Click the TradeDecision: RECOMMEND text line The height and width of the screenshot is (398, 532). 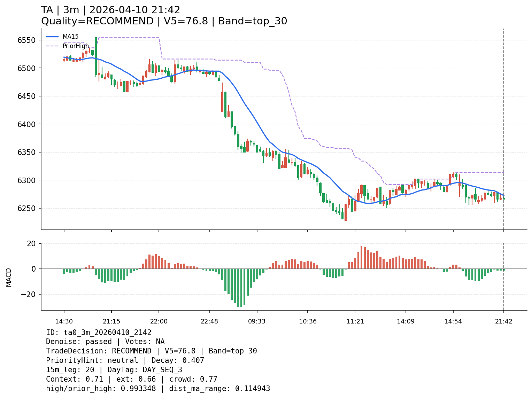pos(151,351)
